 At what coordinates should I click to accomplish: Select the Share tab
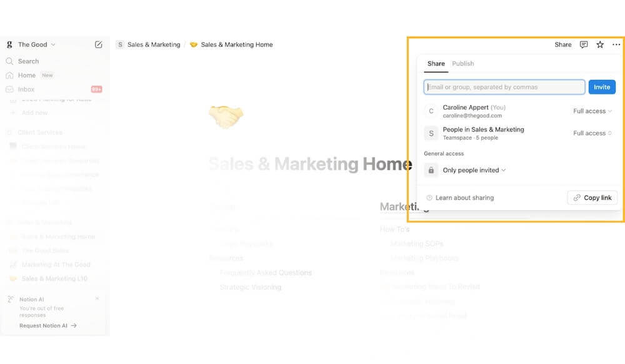click(x=436, y=64)
